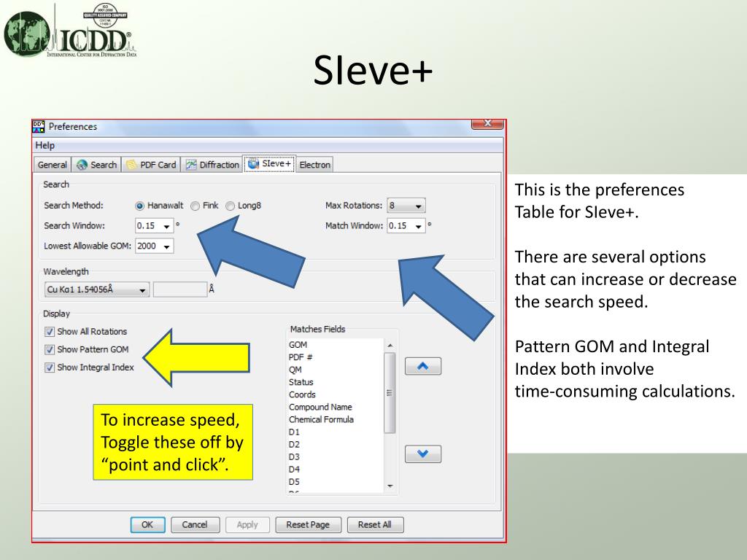747x560 pixels.
Task: Expand the Search Window dropdown
Action: (x=167, y=226)
